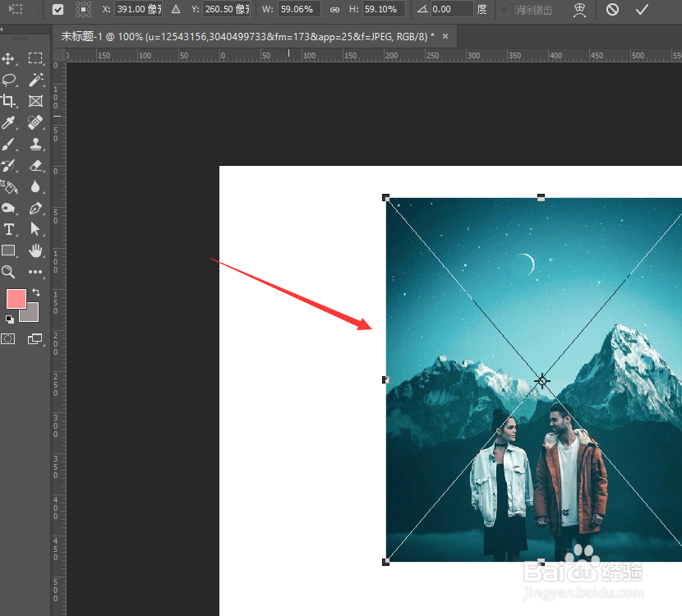Select the Horizontal Type tool

[8, 229]
